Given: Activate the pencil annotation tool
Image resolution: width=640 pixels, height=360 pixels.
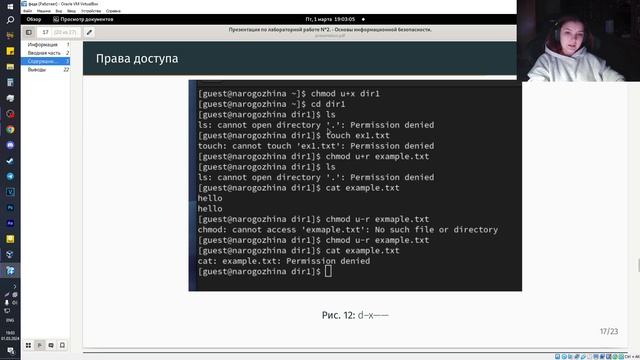Looking at the screenshot, I should click(x=89, y=32).
